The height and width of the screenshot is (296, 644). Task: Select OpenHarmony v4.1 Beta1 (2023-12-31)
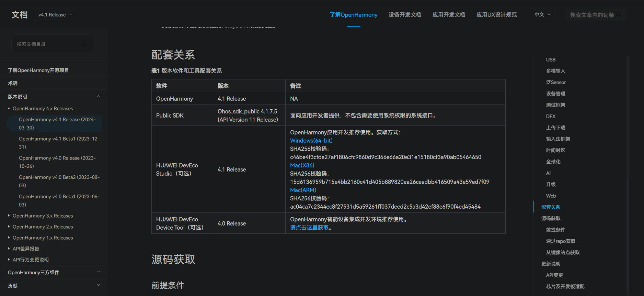tap(59, 143)
